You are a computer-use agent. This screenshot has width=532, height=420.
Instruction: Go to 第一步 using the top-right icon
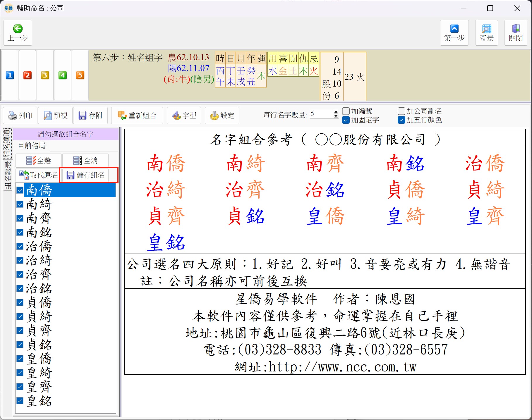coord(454,32)
